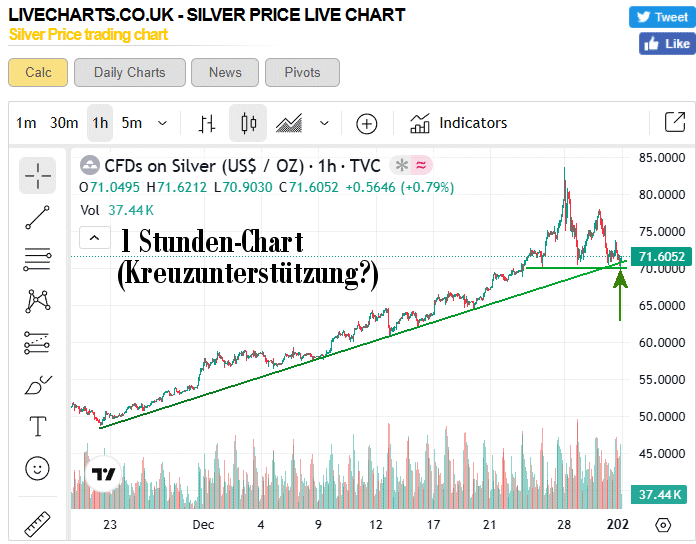Collapse the chart legend chevron
696x544 pixels.
[94, 237]
